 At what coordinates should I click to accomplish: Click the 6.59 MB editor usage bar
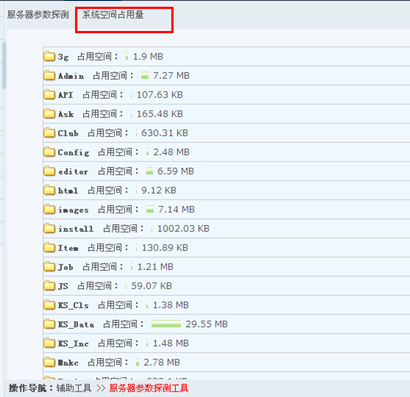click(149, 171)
